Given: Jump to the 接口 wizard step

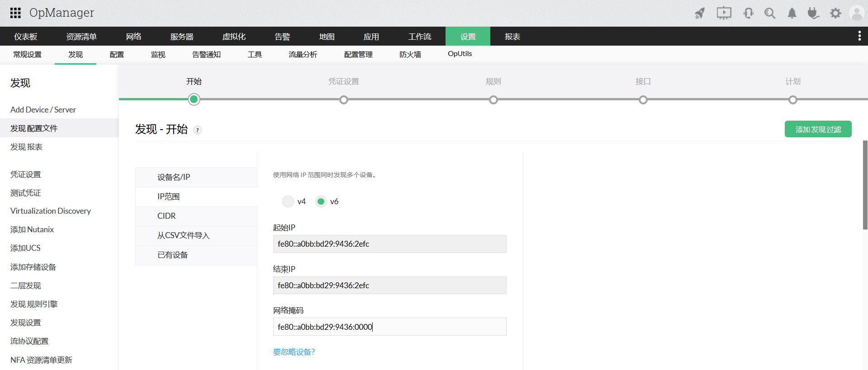Looking at the screenshot, I should [643, 100].
